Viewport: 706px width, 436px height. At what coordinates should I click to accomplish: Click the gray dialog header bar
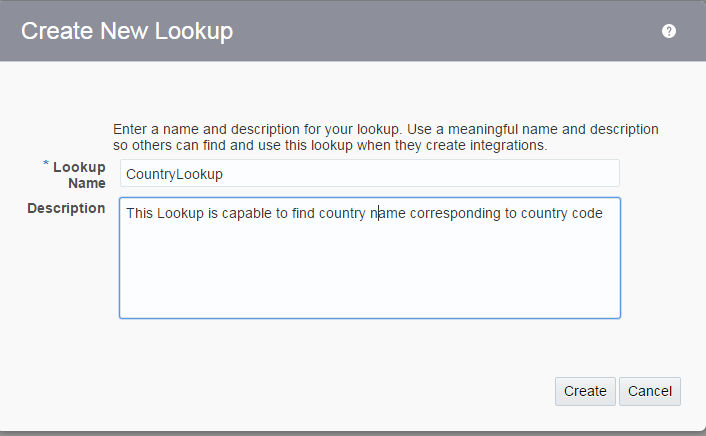click(353, 31)
